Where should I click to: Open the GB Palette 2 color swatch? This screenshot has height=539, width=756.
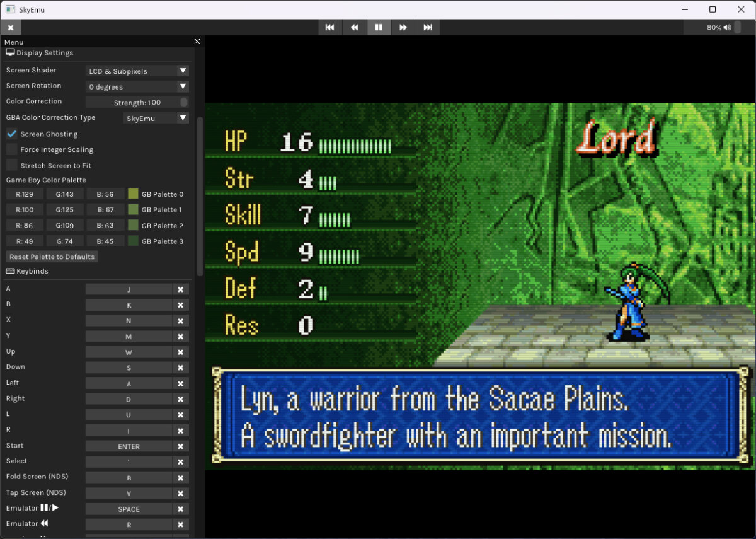133,225
